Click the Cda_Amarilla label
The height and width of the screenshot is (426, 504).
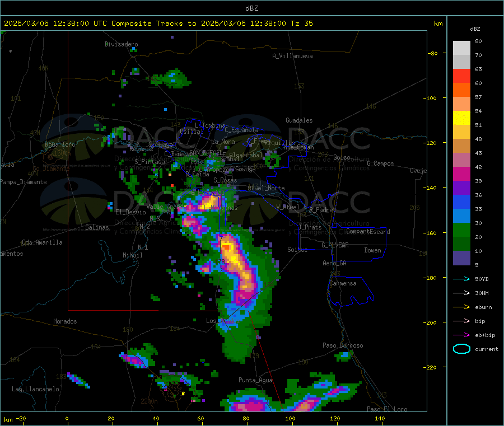coord(42,242)
